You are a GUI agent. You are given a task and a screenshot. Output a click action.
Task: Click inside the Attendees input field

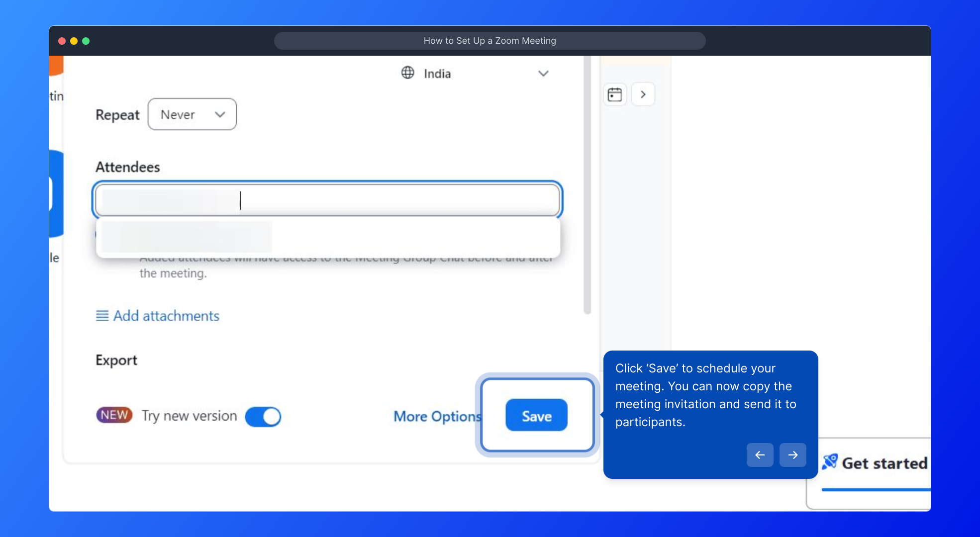tap(398, 200)
